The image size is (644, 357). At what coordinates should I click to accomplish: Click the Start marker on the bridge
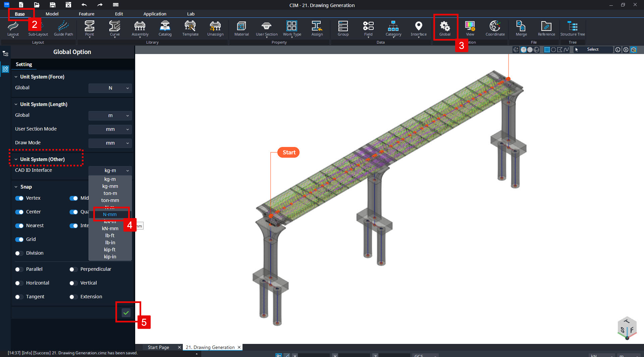pos(288,152)
